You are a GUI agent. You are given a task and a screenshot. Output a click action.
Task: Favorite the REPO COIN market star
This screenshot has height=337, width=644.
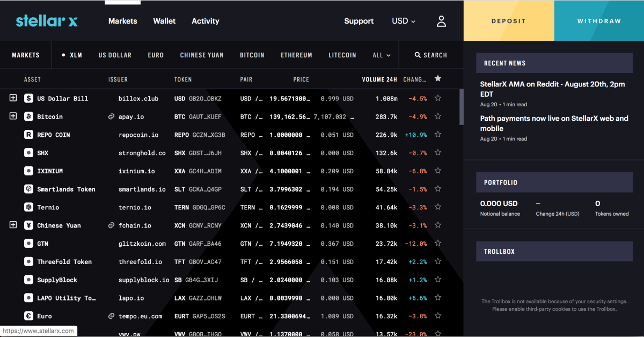(438, 135)
